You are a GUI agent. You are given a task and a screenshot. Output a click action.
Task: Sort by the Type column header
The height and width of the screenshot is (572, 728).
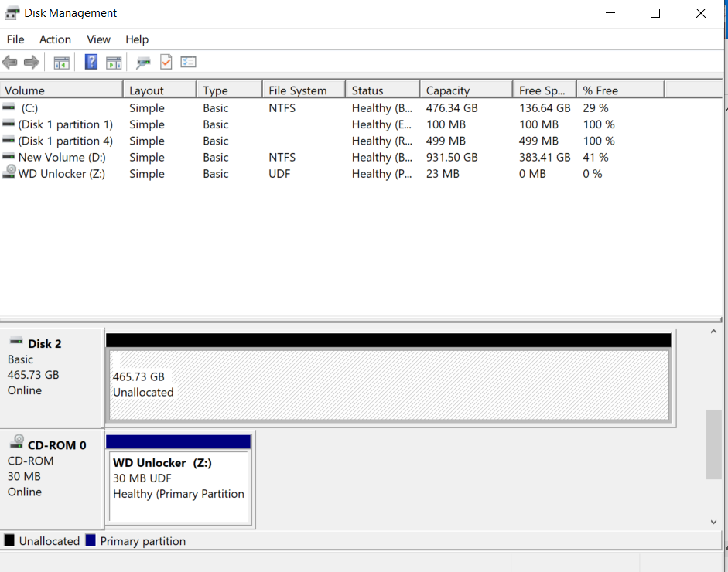(x=230, y=90)
